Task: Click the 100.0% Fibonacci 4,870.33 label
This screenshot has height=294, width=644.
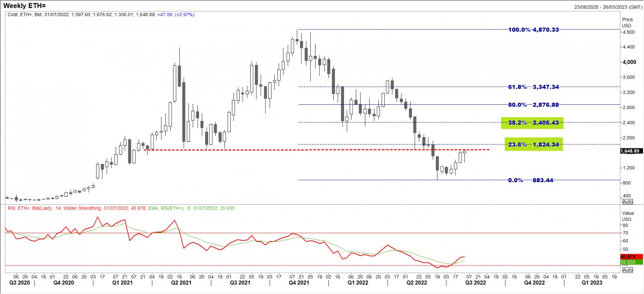Action: [x=534, y=30]
